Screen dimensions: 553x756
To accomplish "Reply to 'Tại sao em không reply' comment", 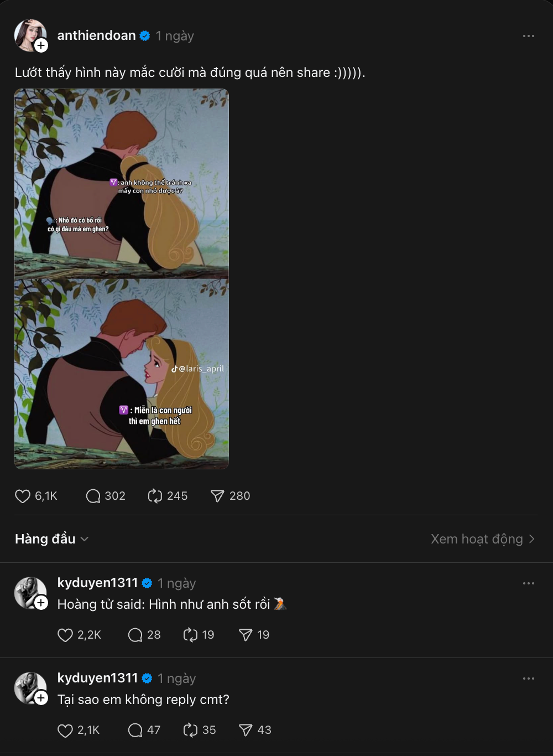I will 135,730.
